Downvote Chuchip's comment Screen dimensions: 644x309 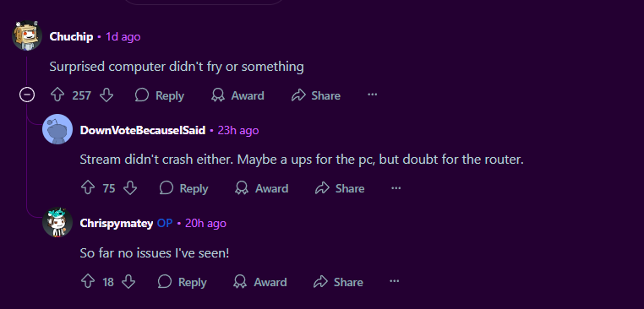coord(106,95)
